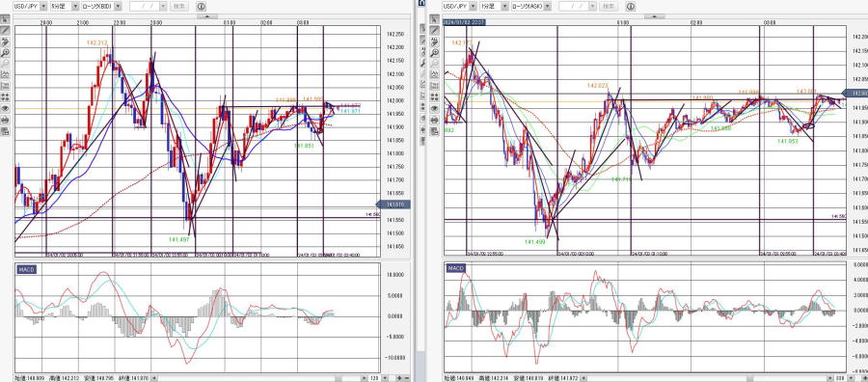The height and width of the screenshot is (382, 868).
Task: Toggle the eye visibility icon in right chart
Action: point(436,109)
